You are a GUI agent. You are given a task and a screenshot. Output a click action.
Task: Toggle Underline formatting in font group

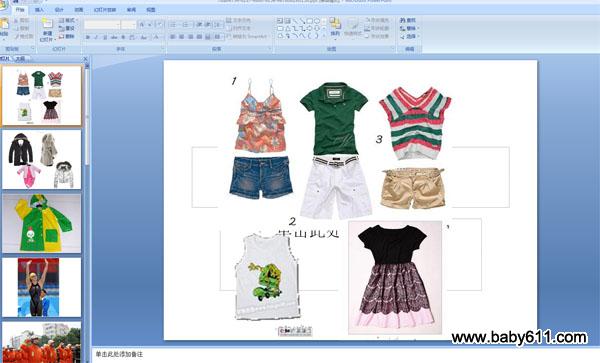105,37
